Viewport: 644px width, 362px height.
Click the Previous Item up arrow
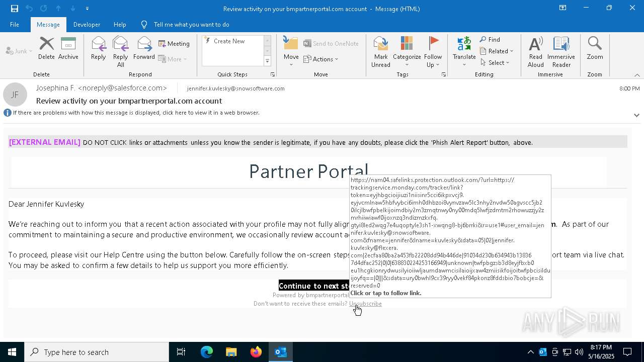tap(58, 9)
